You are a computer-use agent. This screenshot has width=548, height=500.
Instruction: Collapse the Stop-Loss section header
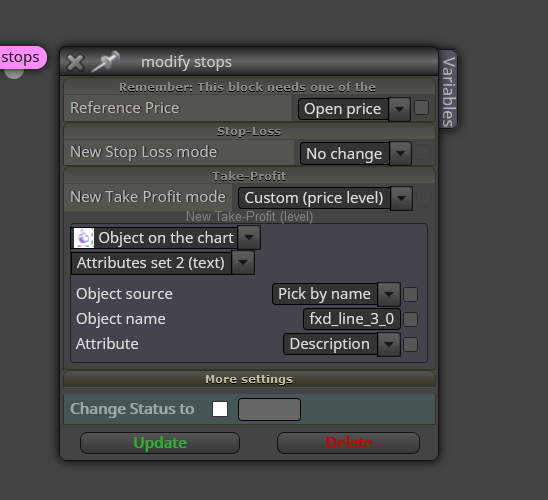(x=249, y=131)
